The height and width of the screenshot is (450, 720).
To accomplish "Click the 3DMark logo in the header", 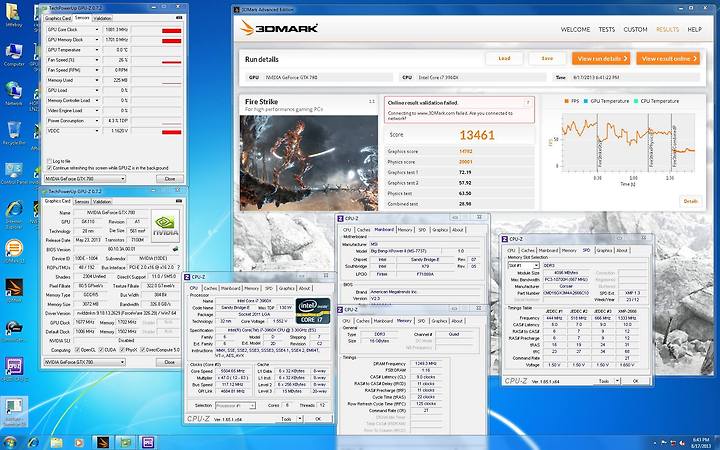I will pyautogui.click(x=279, y=28).
